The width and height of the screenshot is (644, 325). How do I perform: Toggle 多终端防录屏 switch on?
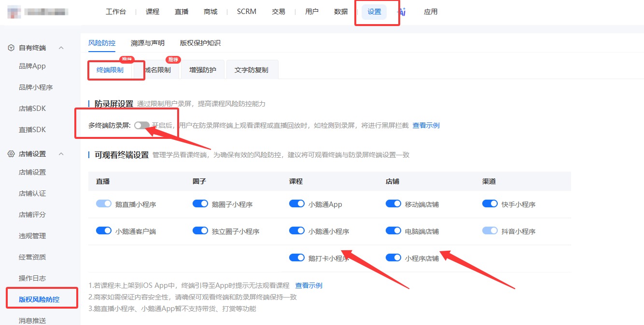(142, 125)
